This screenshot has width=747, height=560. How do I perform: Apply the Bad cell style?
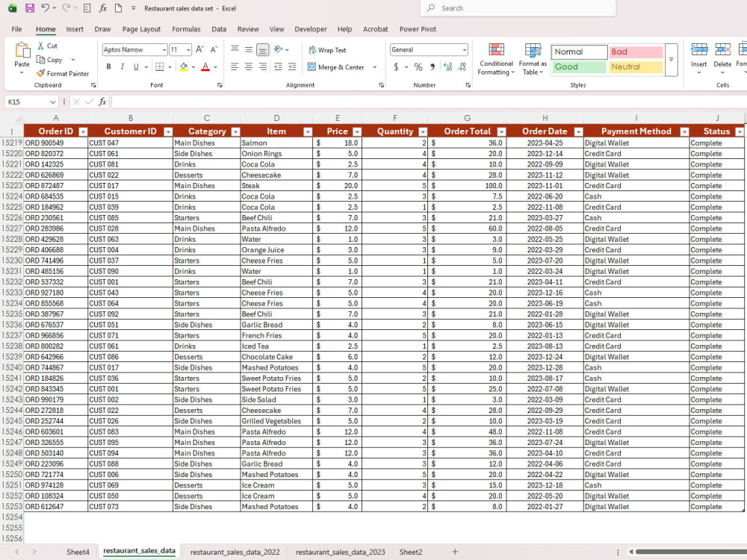pos(636,52)
